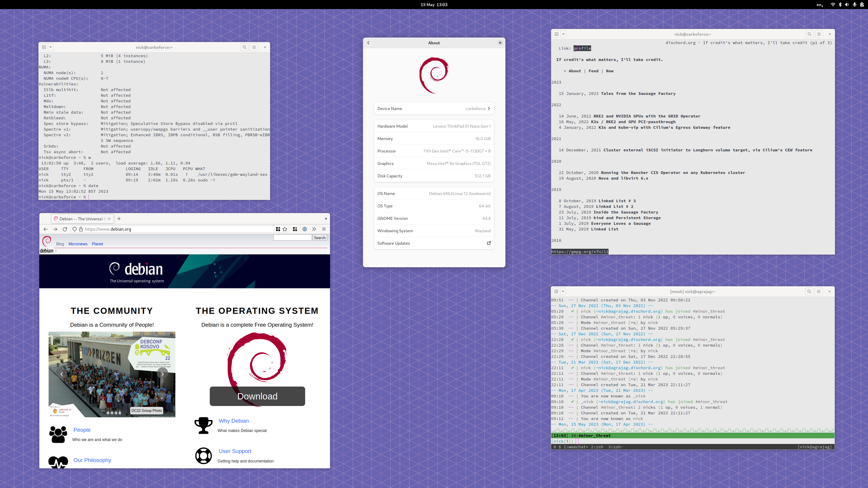Show more extensions via overflow chevron
This screenshot has height=488, width=868.
pos(314,229)
